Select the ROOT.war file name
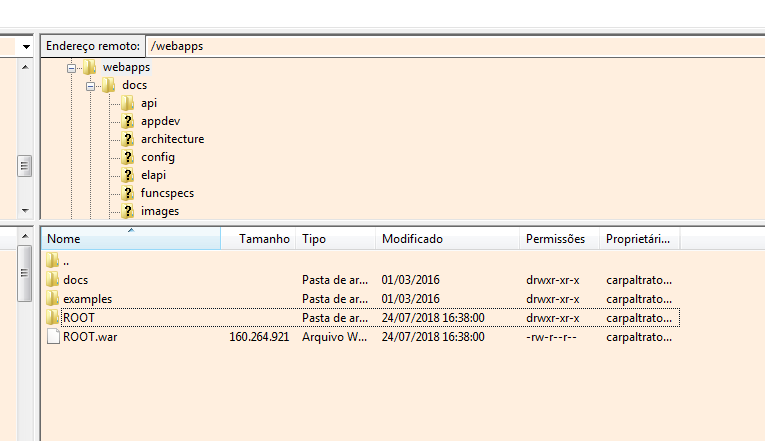 click(90, 337)
